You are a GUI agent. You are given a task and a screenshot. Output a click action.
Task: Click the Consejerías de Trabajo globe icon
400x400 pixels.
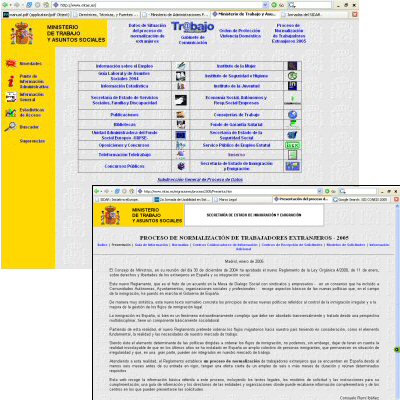pos(292,115)
